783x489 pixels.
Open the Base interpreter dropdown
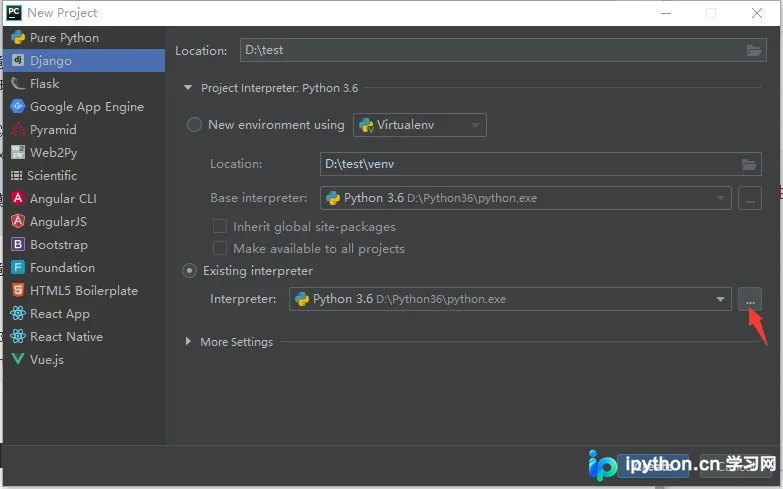point(525,198)
